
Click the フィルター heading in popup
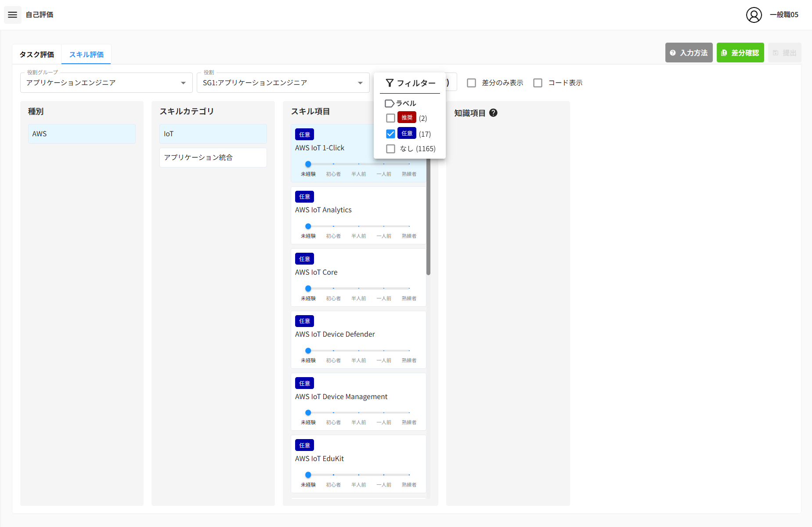click(416, 83)
